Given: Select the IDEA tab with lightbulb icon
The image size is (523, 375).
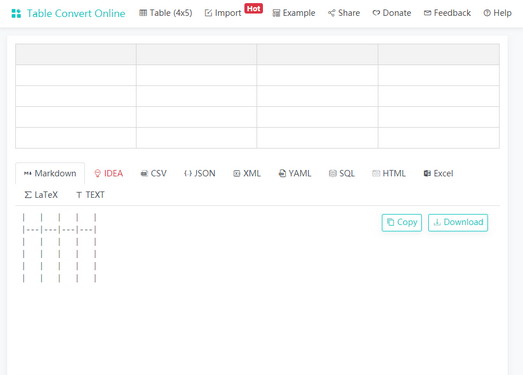Looking at the screenshot, I should (109, 173).
